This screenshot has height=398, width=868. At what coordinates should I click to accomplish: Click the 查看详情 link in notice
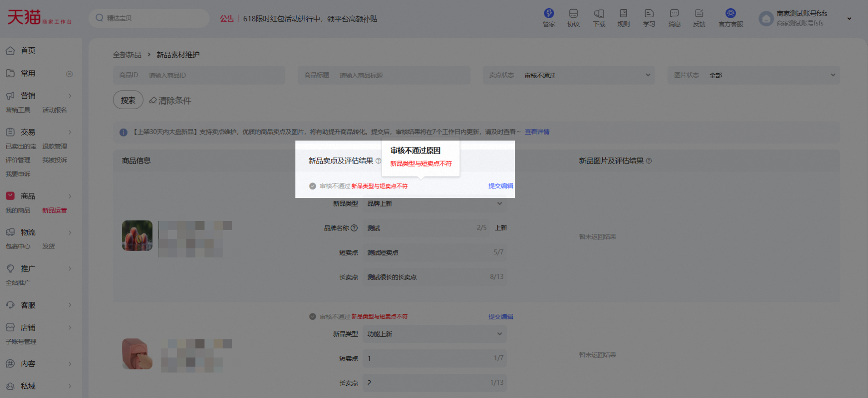[537, 132]
